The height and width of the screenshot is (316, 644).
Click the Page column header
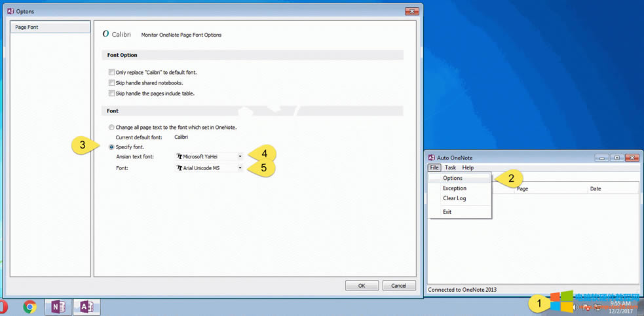coord(551,189)
